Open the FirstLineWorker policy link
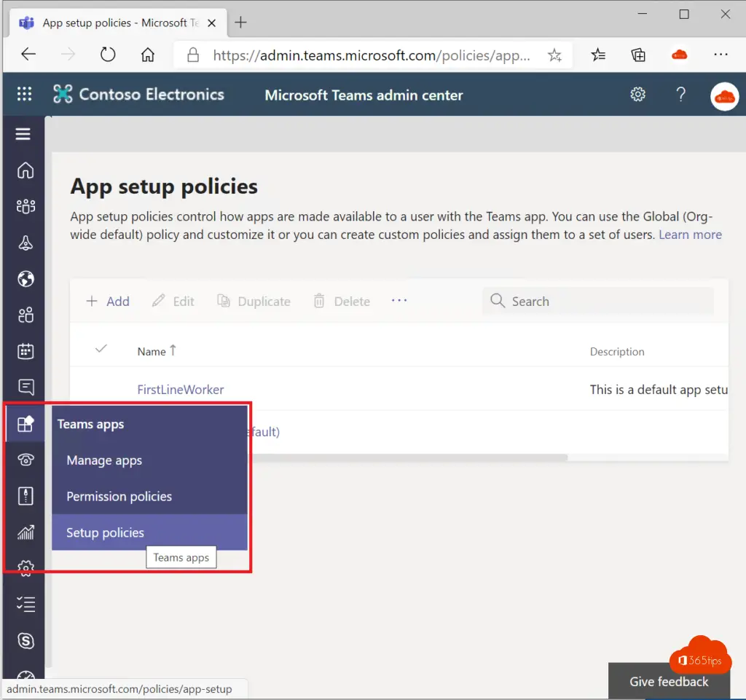 click(181, 390)
